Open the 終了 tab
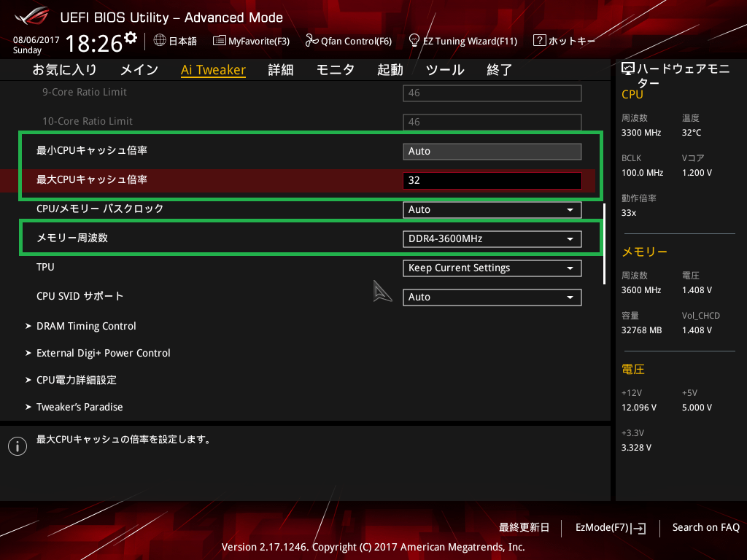Screen dimensions: 747x560 (499, 70)
